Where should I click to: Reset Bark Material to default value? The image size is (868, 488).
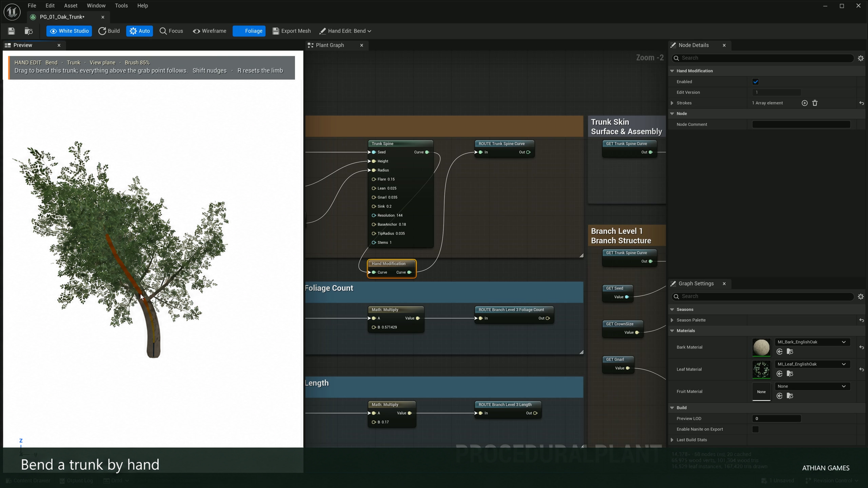(862, 347)
